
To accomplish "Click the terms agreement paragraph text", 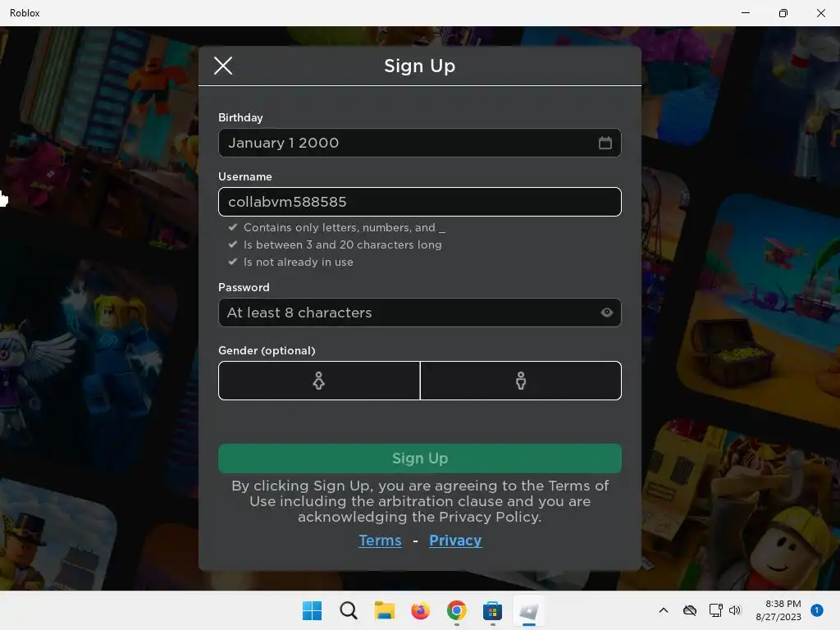I will pyautogui.click(x=419, y=501).
